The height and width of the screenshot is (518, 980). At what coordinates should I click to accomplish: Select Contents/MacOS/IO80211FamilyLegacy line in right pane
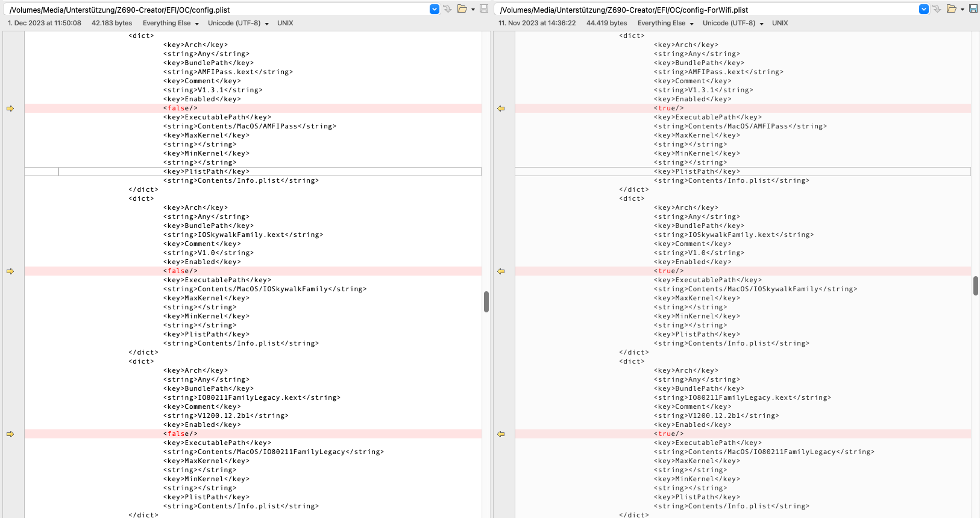764,452
